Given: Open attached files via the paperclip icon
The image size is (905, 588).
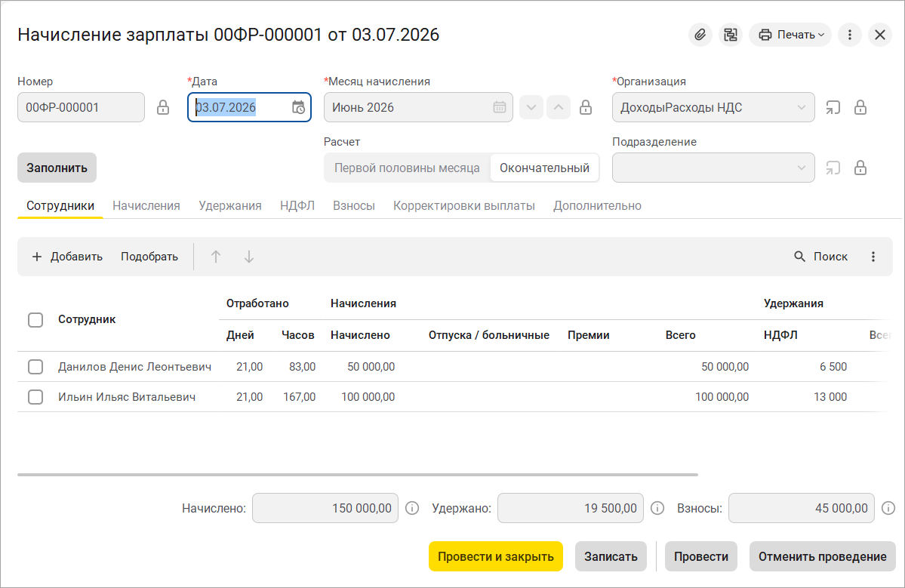Looking at the screenshot, I should (x=700, y=35).
